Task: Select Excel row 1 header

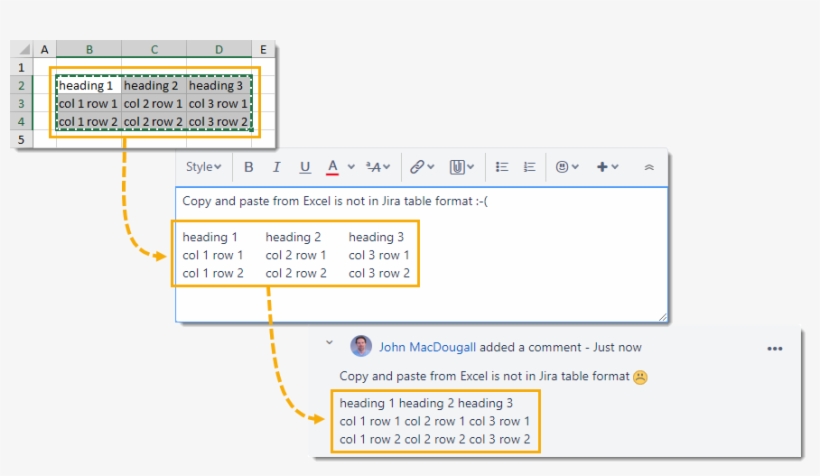Action: [x=21, y=67]
